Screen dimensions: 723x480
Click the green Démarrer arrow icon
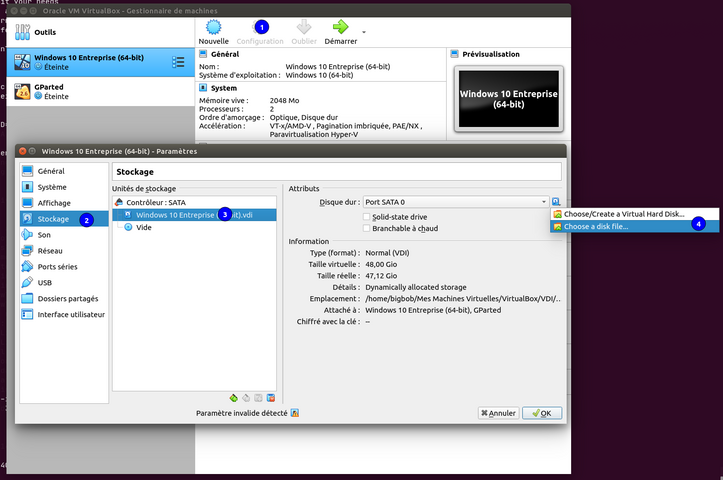pos(341,27)
